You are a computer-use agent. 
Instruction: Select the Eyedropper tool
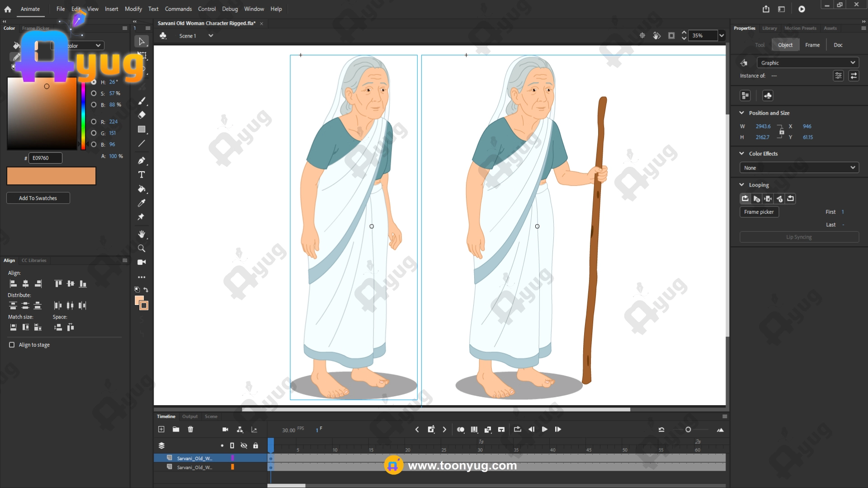point(142,203)
